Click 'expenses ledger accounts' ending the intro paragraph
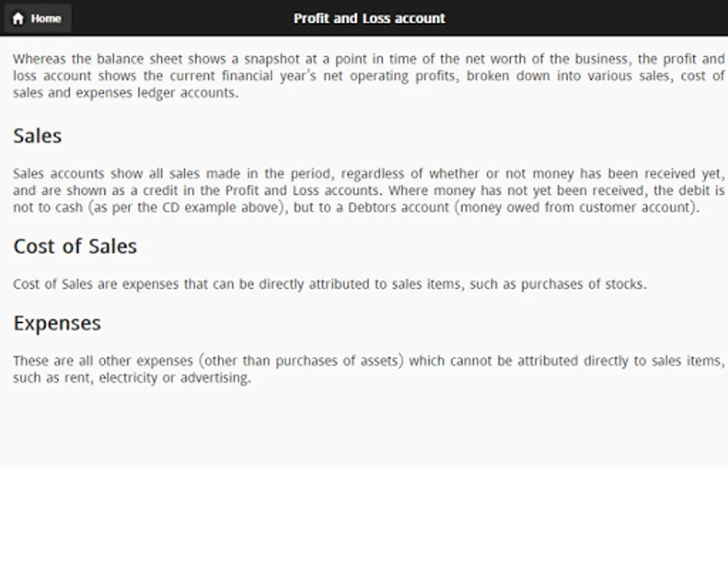Image resolution: width=728 pixels, height=586 pixels. click(156, 93)
